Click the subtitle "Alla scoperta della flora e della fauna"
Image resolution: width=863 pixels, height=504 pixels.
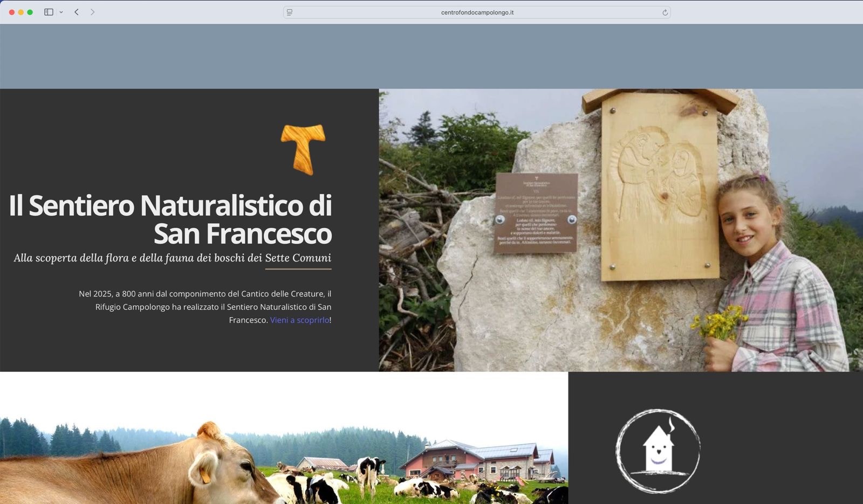point(173,258)
